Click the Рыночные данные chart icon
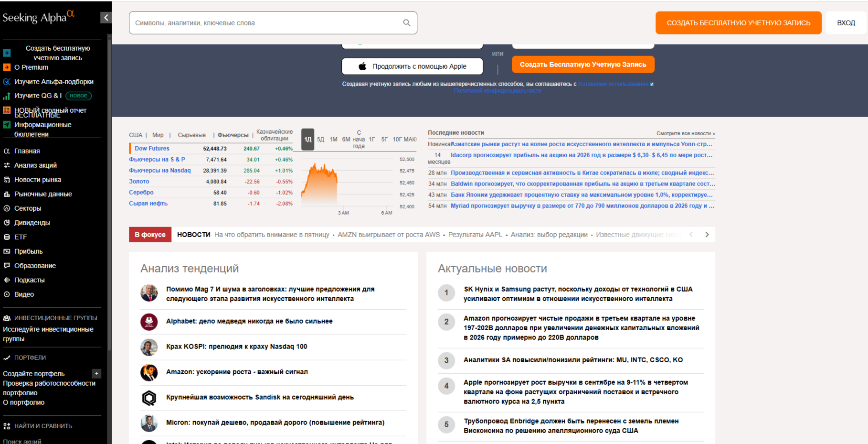 [x=7, y=194]
